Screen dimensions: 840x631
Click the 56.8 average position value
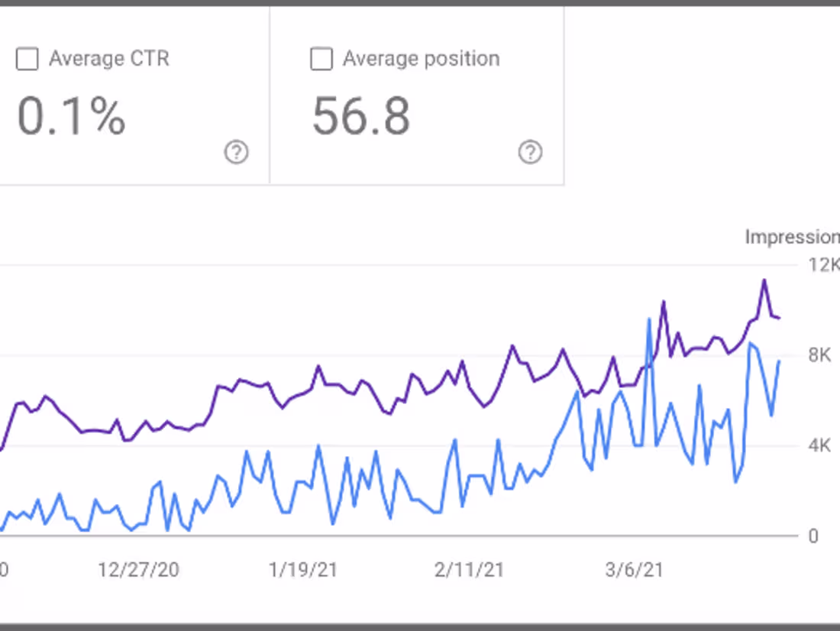coord(361,116)
